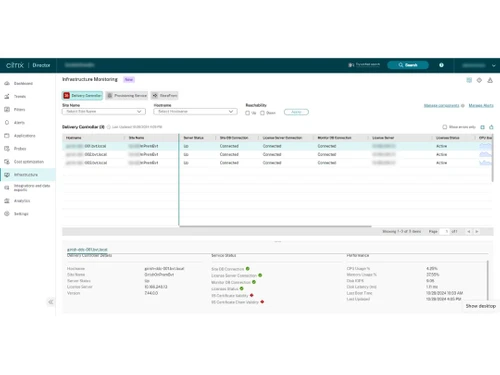Image resolution: width=500 pixels, height=375 pixels.
Task: Open Applications in the sidebar
Action: (24, 136)
